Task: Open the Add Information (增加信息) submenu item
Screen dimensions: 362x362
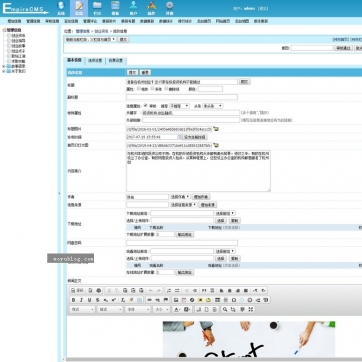Action: click(14, 21)
